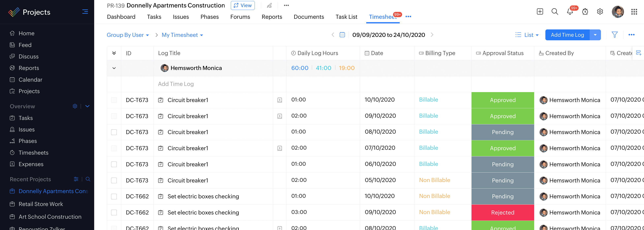Click the filter icon on top right
Image resolution: width=644 pixels, height=230 pixels.
point(615,34)
